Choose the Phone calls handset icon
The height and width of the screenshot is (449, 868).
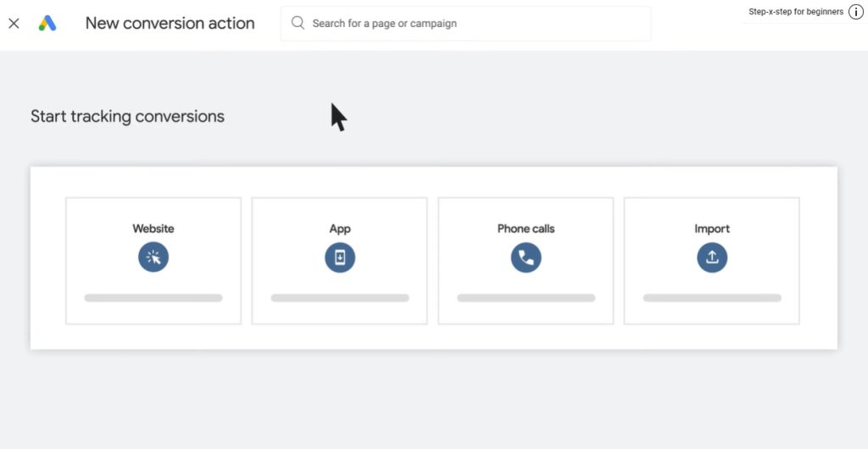[x=526, y=258]
